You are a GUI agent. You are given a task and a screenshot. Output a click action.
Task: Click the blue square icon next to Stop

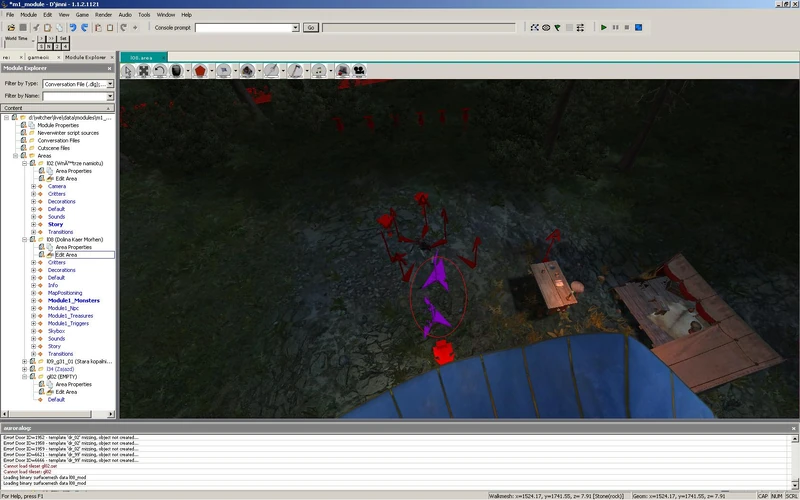[x=638, y=28]
